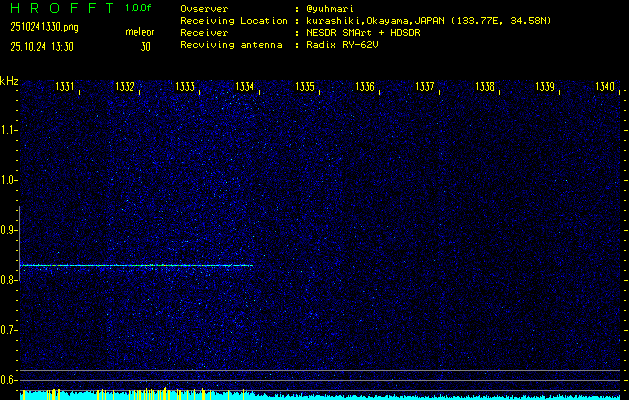Click the 1.0 frequency axis label
629x400 pixels.
tap(9, 180)
